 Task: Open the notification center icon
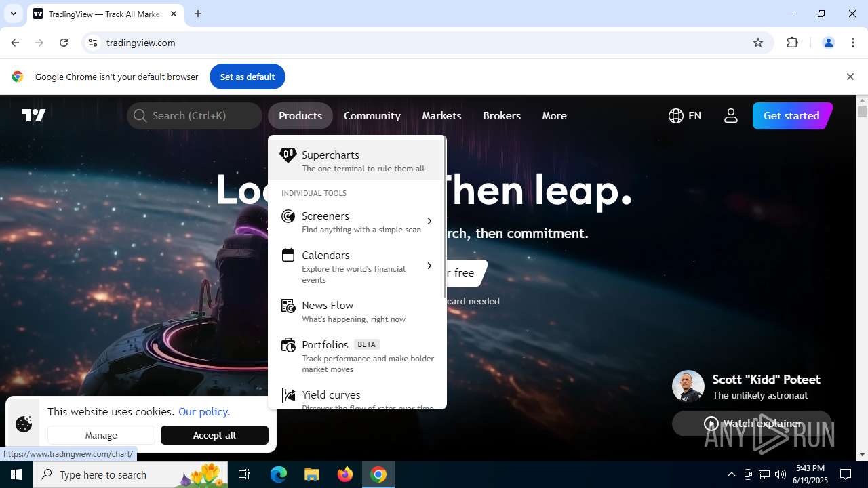(x=846, y=474)
